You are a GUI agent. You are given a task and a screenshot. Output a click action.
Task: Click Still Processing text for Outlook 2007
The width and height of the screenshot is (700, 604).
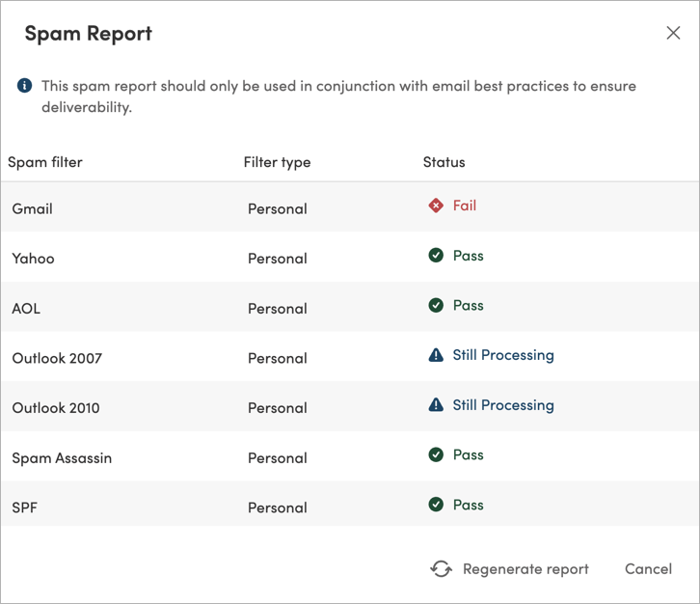click(x=503, y=355)
